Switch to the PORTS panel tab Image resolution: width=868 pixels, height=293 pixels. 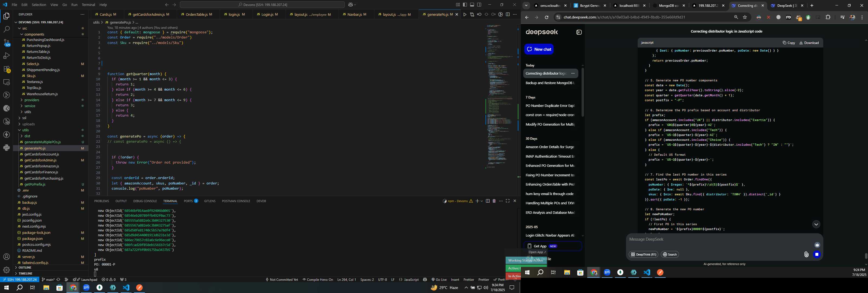click(191, 201)
